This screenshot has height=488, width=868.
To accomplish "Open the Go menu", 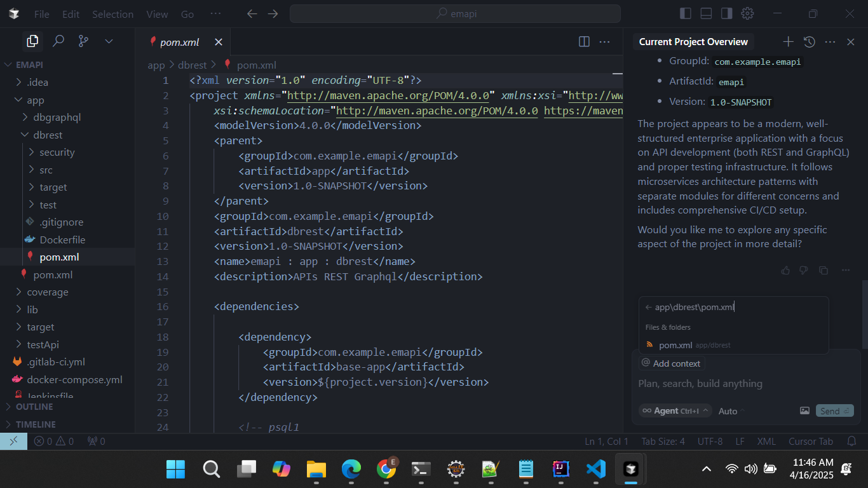I will coord(187,14).
